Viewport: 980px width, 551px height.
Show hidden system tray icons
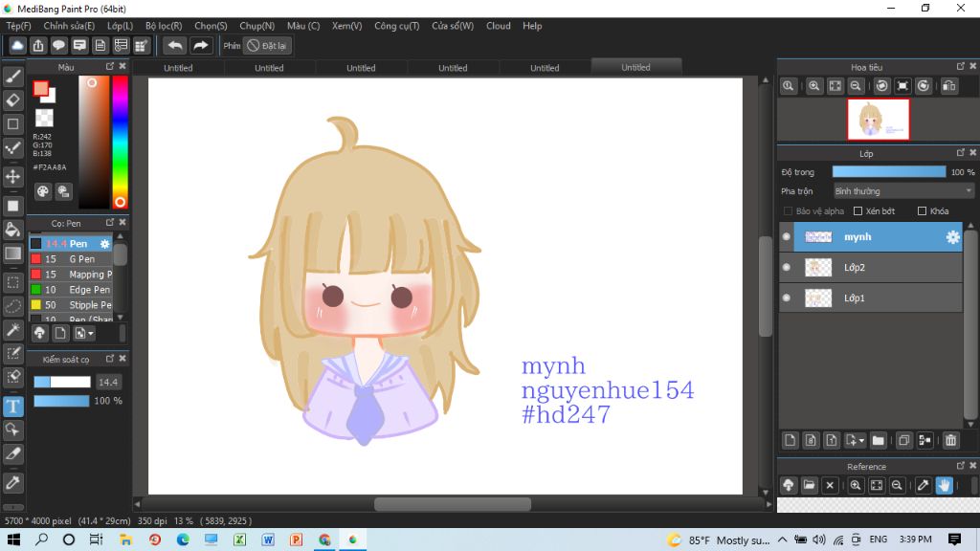[x=783, y=540]
